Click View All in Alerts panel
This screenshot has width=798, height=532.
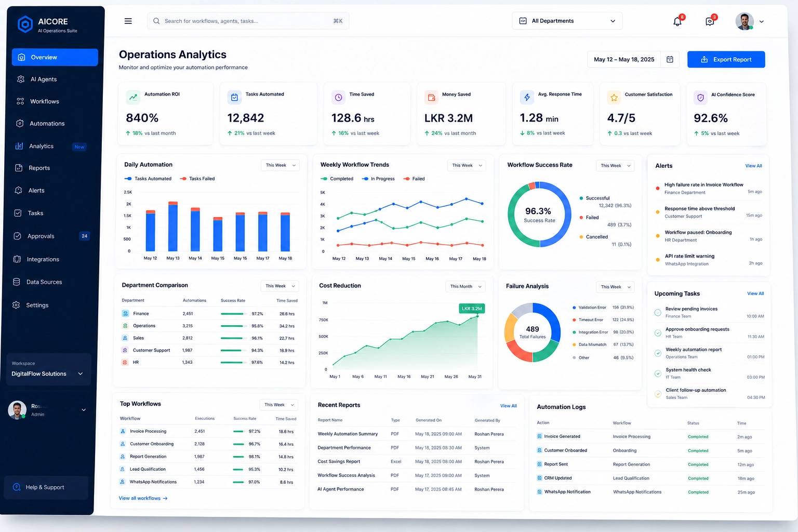click(x=753, y=166)
